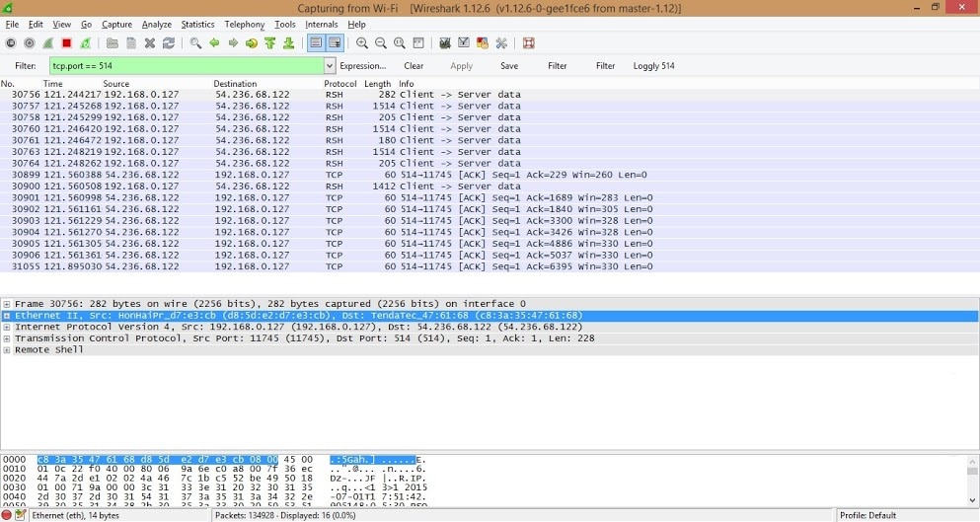Open the Statistics menu
The height and width of the screenshot is (522, 980).
[x=197, y=24]
